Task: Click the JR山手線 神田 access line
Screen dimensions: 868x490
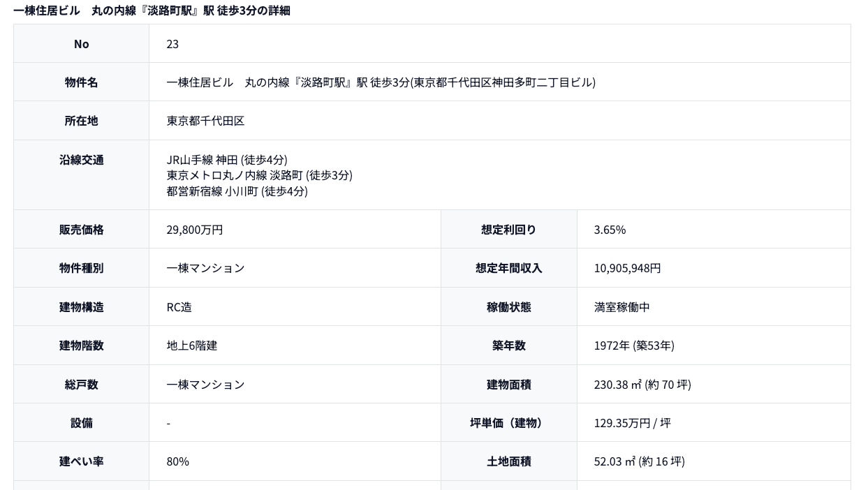Action: pos(227,160)
